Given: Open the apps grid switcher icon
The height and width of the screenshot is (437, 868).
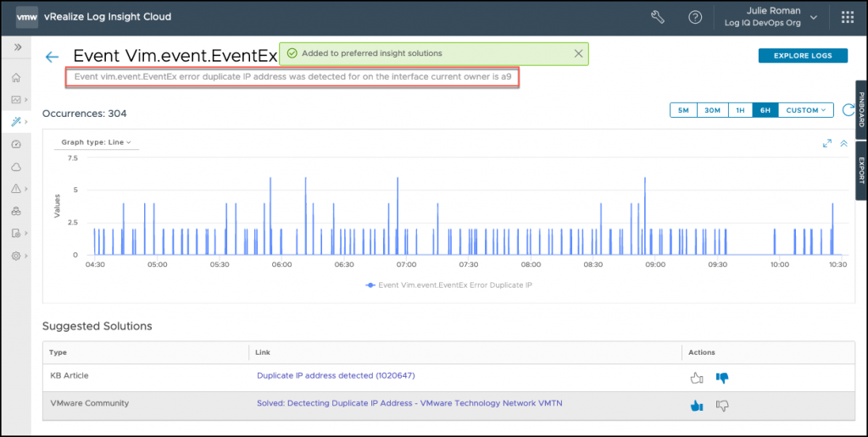Looking at the screenshot, I should pos(847,17).
